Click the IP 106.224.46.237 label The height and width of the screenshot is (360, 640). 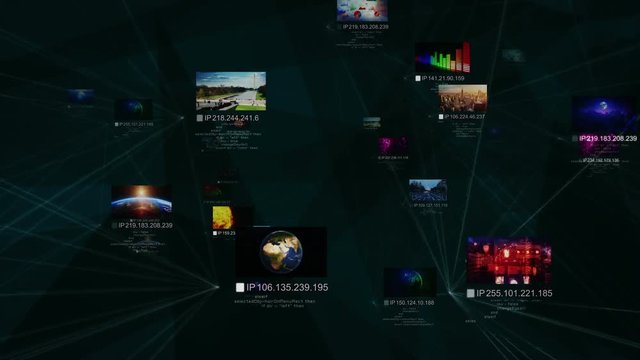(x=464, y=117)
